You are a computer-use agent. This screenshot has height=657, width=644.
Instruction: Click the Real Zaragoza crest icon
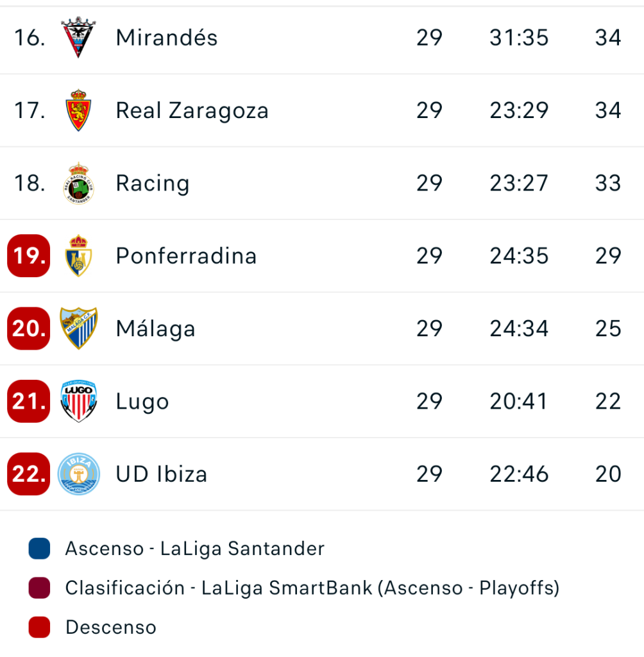pos(78,110)
